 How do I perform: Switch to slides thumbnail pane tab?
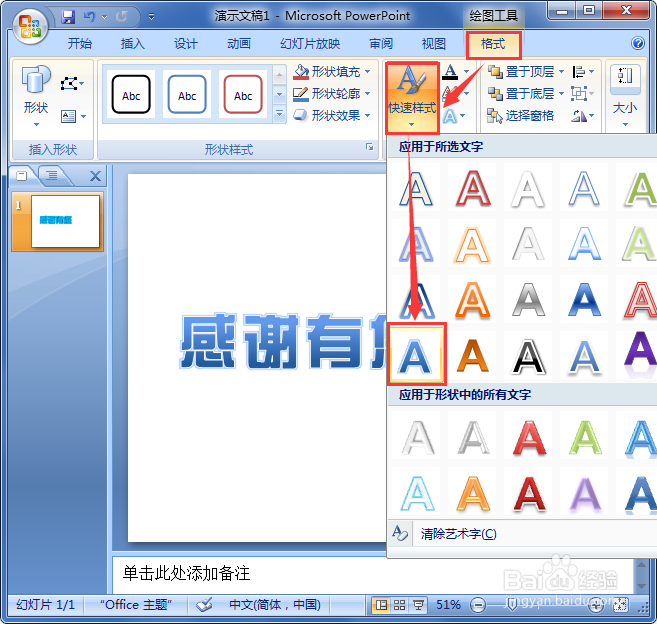(22, 176)
